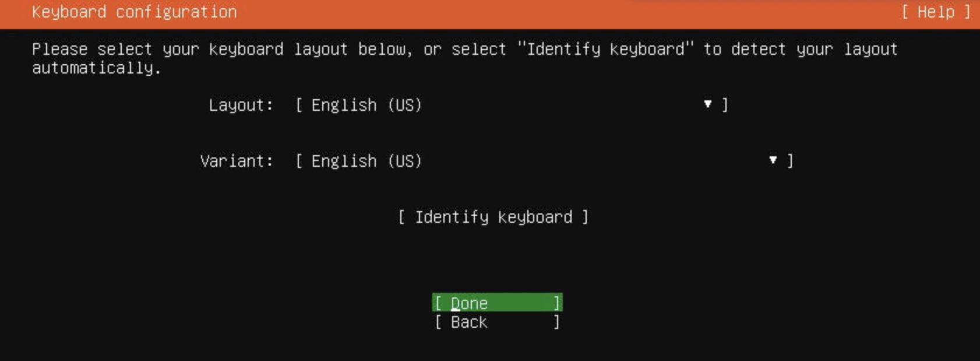Select the English (US) variant value text
Image resolution: width=980 pixels, height=361 pixels.
point(366,161)
